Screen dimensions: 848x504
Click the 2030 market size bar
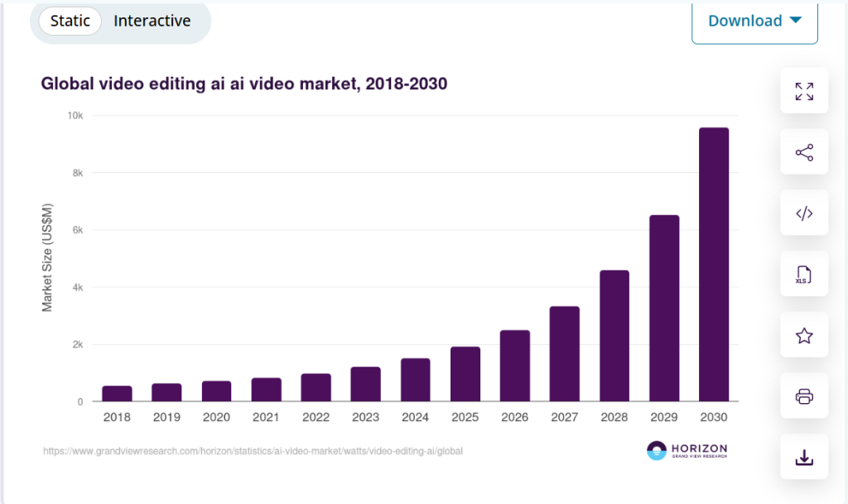click(x=713, y=265)
